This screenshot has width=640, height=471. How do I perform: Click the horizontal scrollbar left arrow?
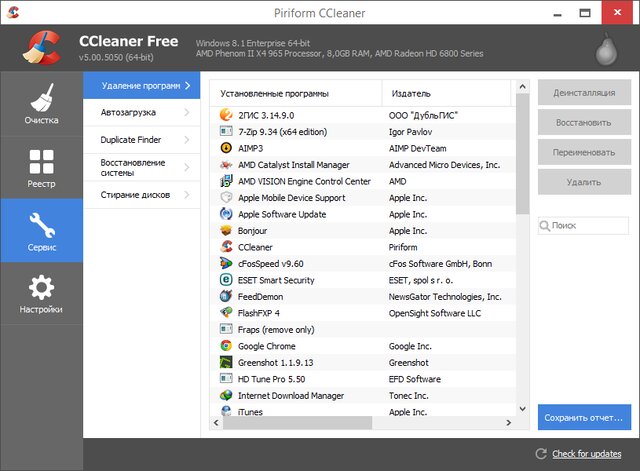pos(216,422)
